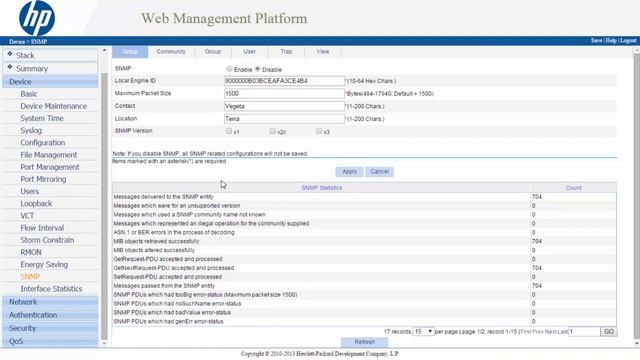Image resolution: width=640 pixels, height=360 pixels.
Task: Click the main page vertical scrollbar
Action: point(636,196)
